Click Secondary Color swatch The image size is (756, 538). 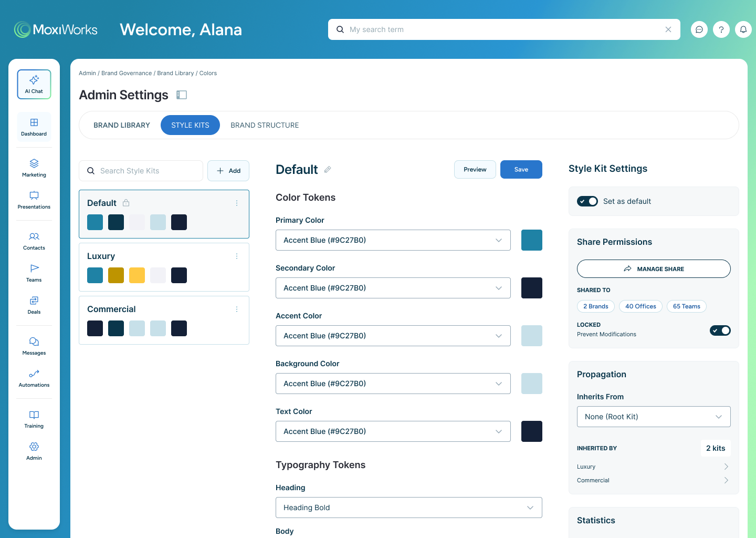coord(532,288)
